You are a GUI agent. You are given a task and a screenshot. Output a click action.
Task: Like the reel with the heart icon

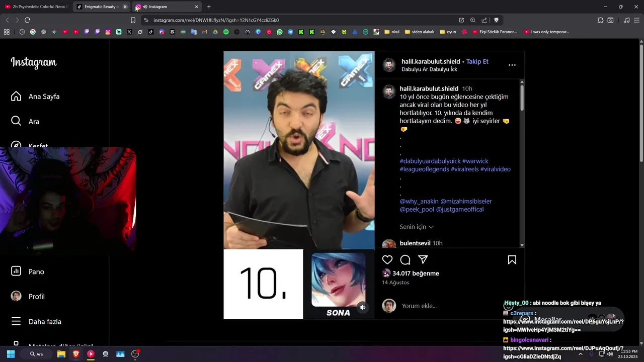click(x=387, y=260)
